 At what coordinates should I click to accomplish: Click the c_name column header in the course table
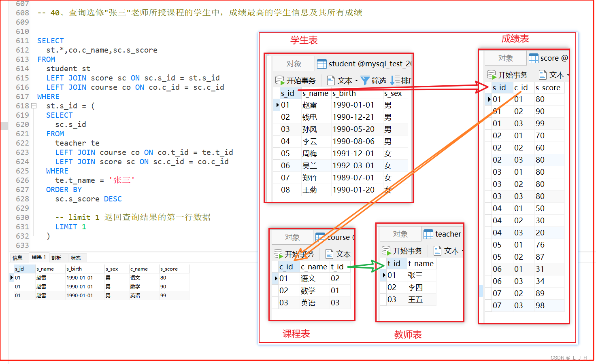tap(314, 267)
